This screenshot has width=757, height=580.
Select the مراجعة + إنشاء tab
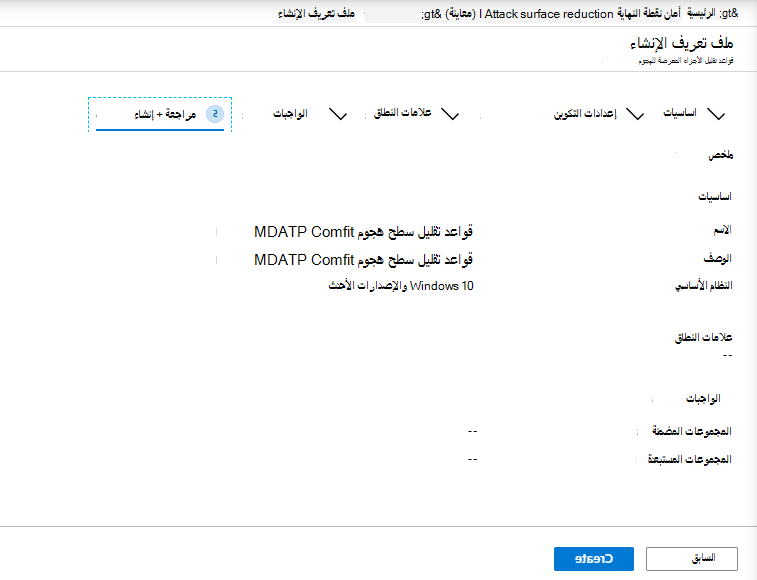click(x=165, y=114)
